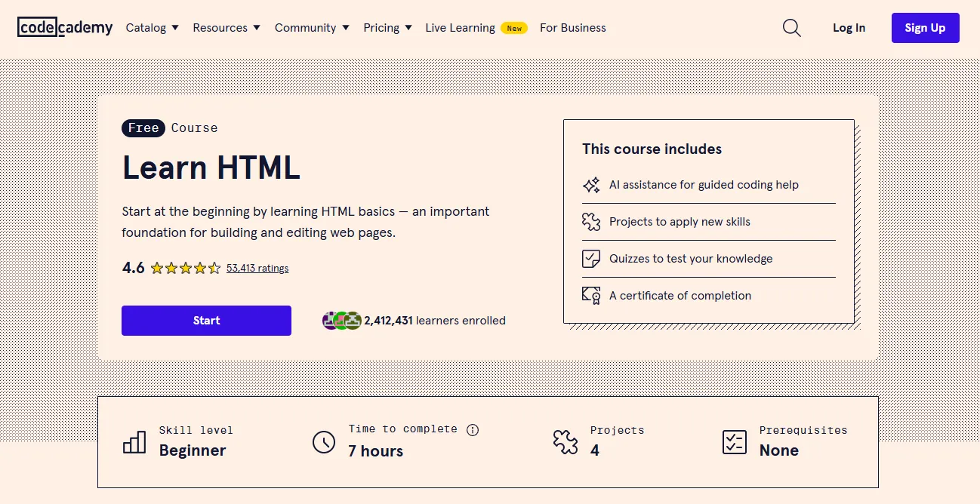
Task: Click the AI assistance sparkle icon
Action: [x=591, y=185]
